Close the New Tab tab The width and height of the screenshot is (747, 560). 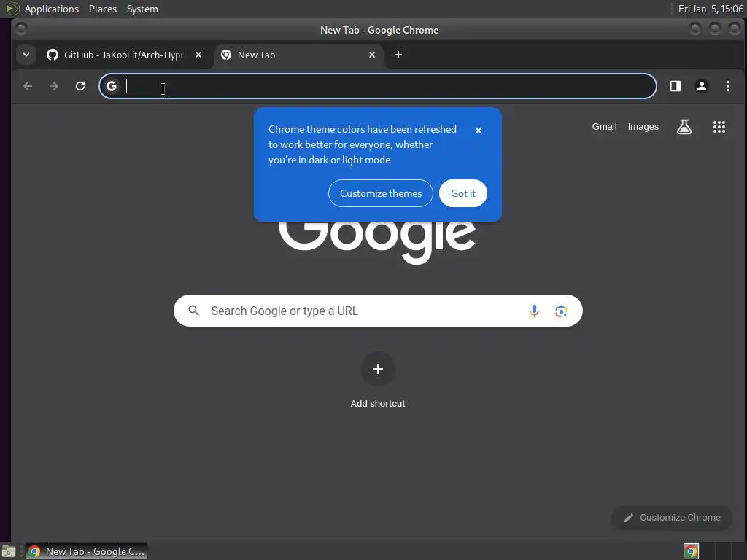372,55
